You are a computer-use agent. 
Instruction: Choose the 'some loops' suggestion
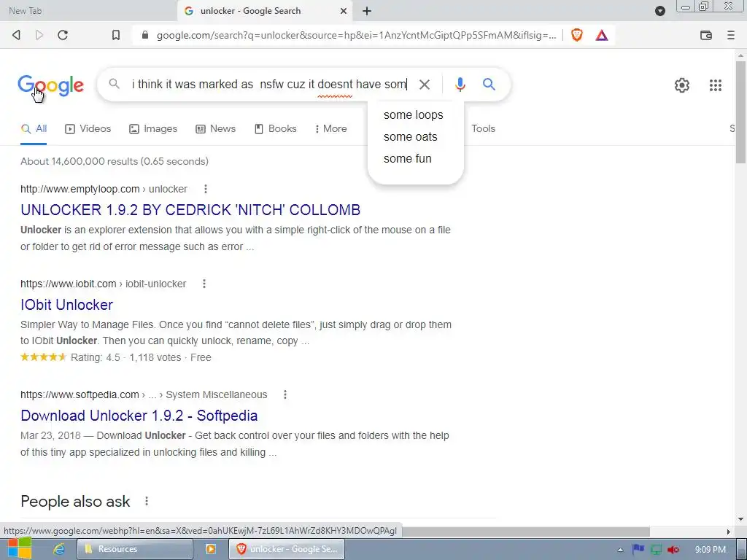414,114
